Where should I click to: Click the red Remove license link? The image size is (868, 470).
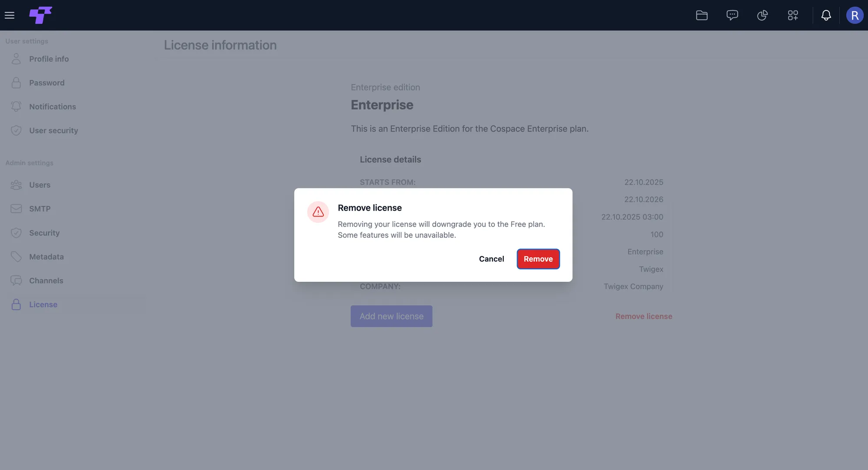pos(644,316)
